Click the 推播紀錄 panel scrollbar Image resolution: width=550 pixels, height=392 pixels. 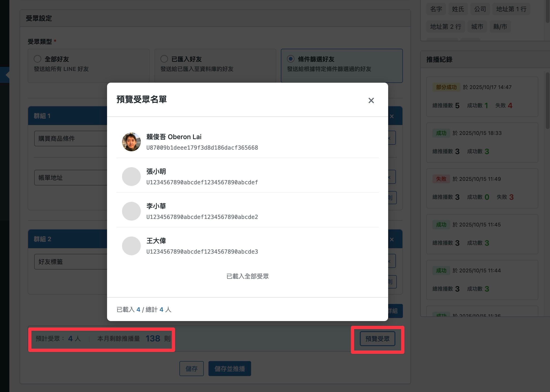coord(548,101)
